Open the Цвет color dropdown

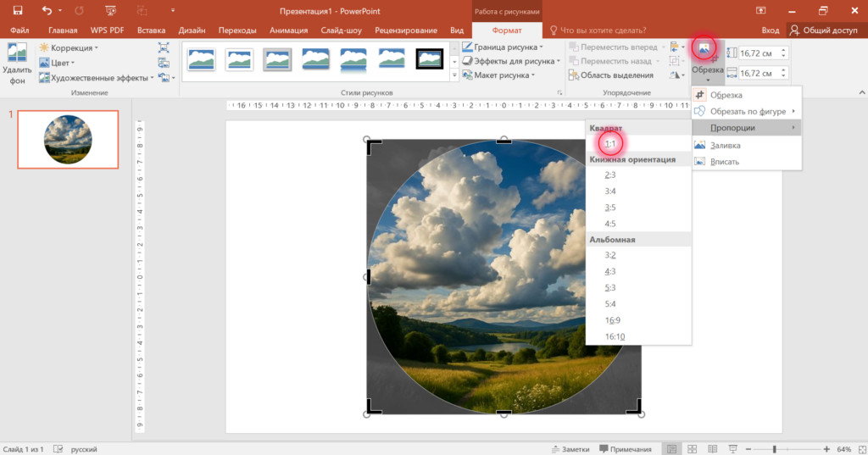pyautogui.click(x=57, y=63)
